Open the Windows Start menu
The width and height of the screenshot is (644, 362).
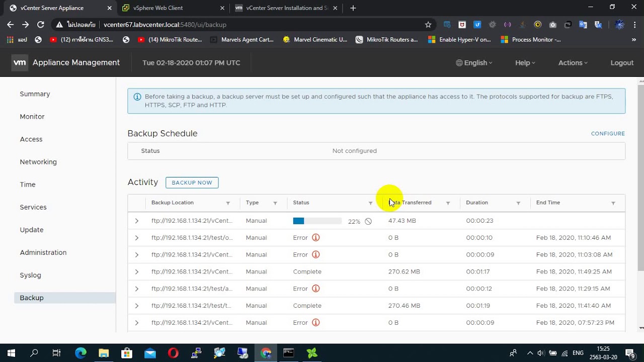(11, 353)
